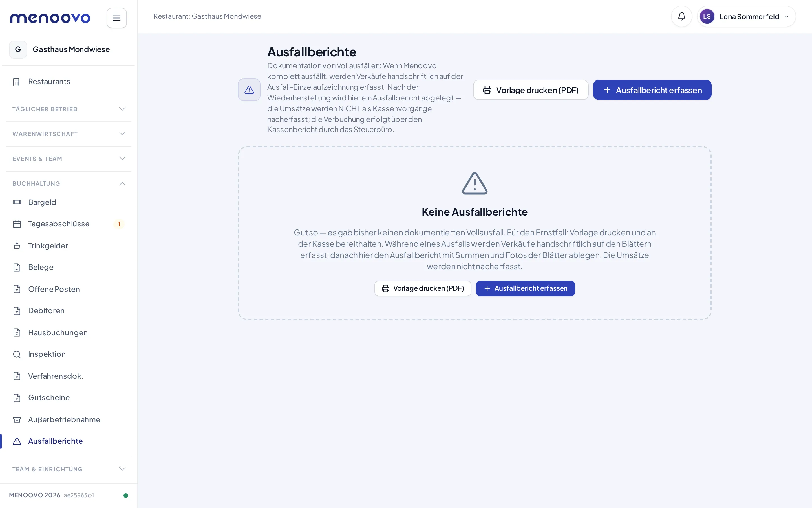Screen dimensions: 812x508
Task: Click the Tagesabschlüsse badge showing 1
Action: (119, 224)
